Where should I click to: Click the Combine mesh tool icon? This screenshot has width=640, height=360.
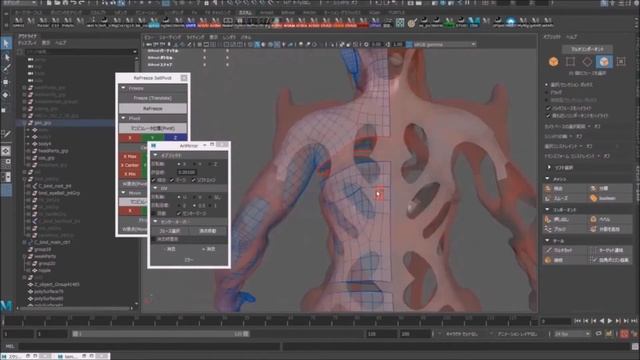point(548,189)
